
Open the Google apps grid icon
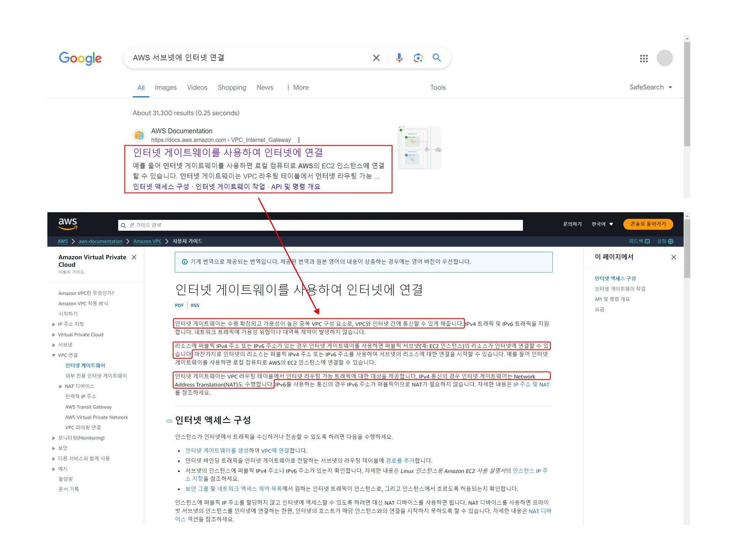[x=644, y=59]
